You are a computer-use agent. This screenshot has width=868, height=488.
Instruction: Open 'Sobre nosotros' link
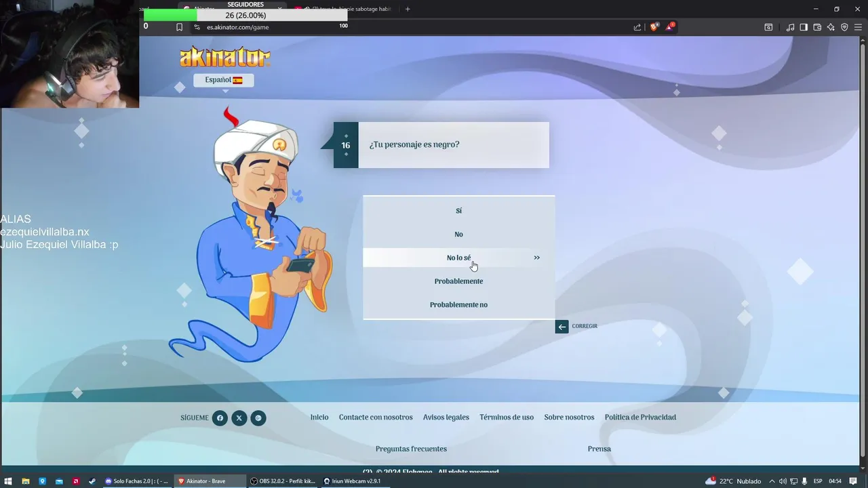click(x=569, y=418)
